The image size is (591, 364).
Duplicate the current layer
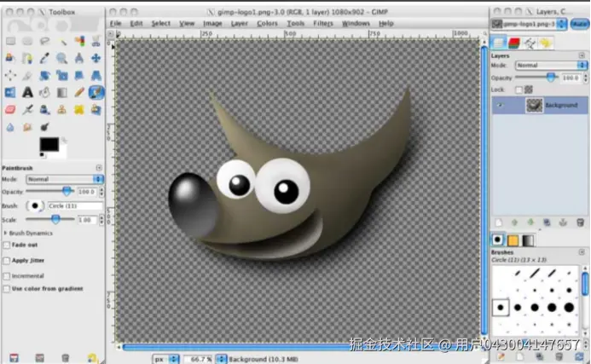(x=547, y=222)
